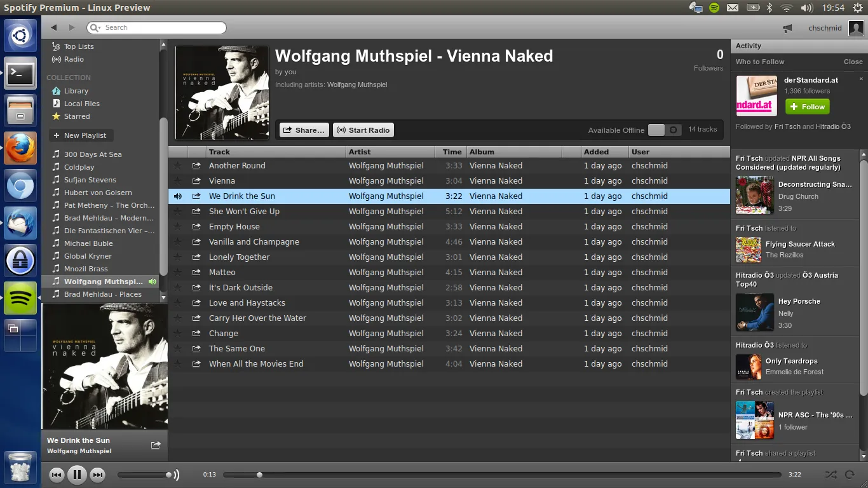Go back using the navigation back arrow
Image resolution: width=868 pixels, height=488 pixels.
[54, 27]
